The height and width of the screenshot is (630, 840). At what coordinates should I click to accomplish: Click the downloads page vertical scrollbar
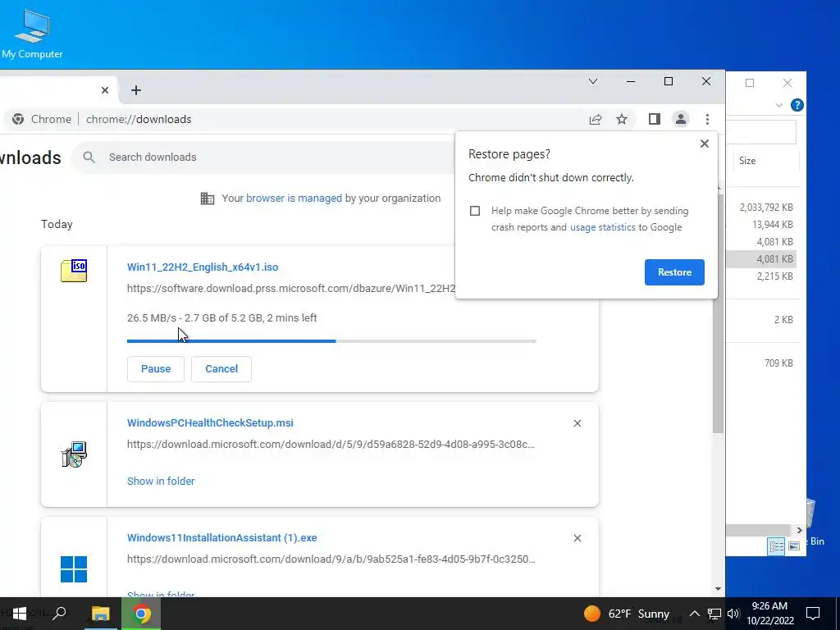click(718, 314)
